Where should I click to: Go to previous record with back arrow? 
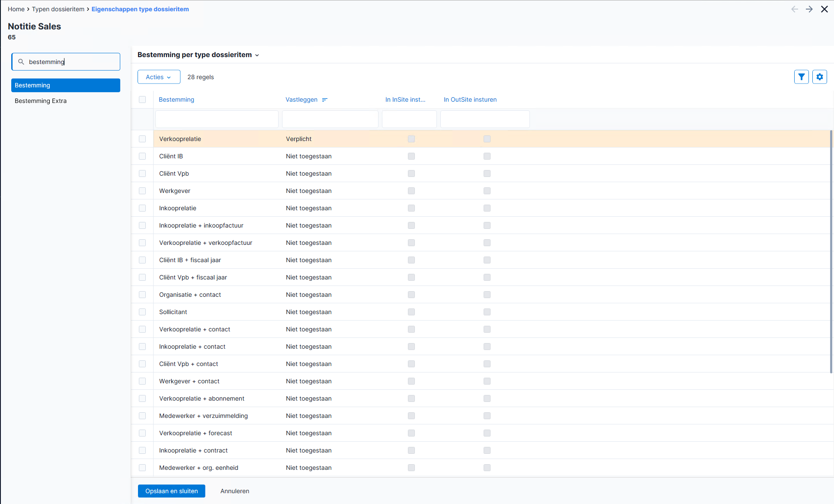tap(794, 9)
